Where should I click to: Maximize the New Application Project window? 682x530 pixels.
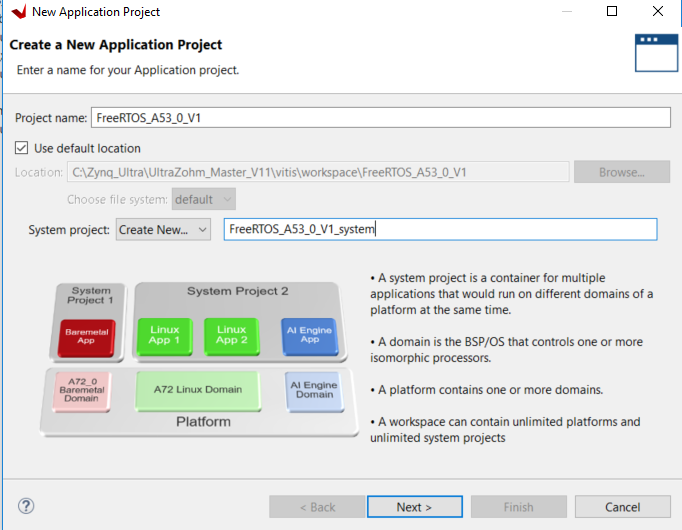tap(612, 12)
